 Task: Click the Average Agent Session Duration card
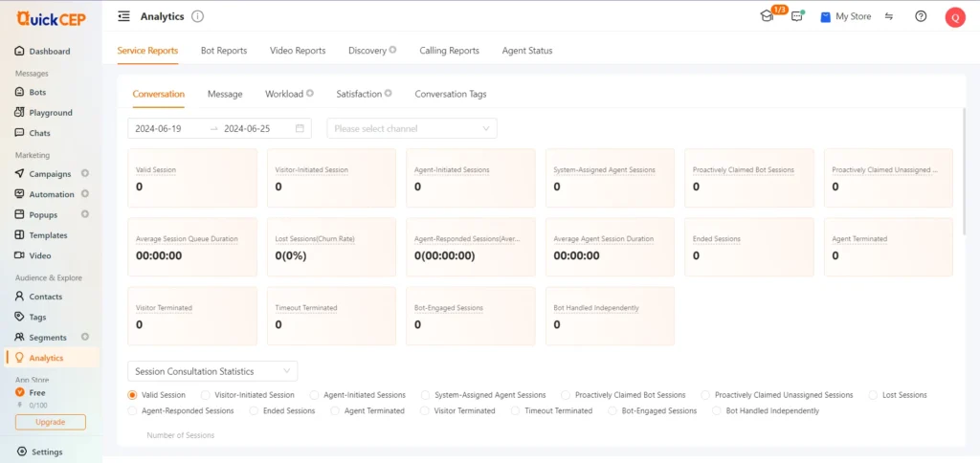tap(610, 247)
